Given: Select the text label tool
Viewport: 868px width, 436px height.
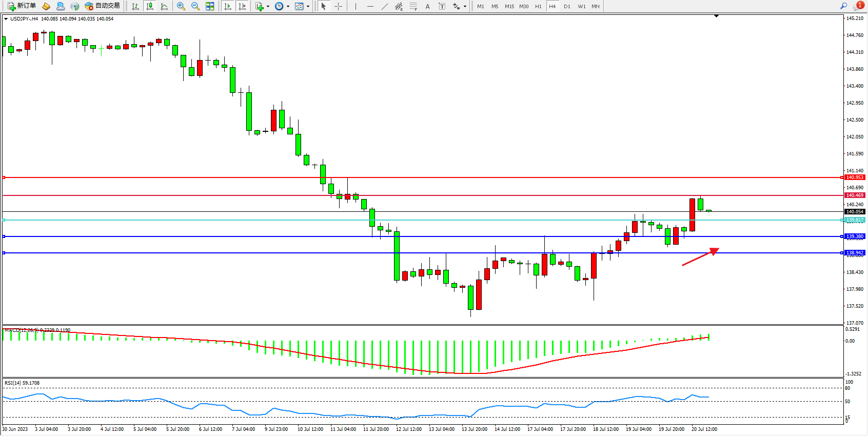Looking at the screenshot, I should [x=442, y=6].
